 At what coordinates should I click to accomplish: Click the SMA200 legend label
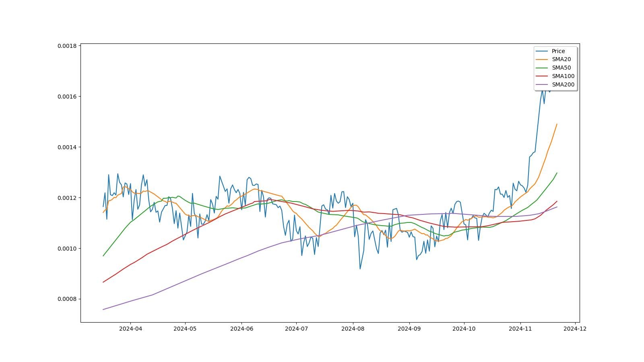[563, 85]
